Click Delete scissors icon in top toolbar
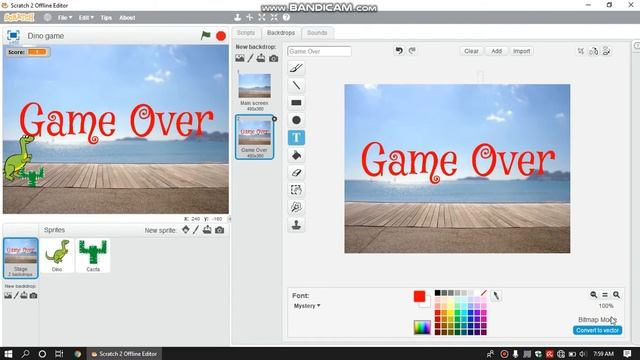640x360 pixels. point(249,17)
